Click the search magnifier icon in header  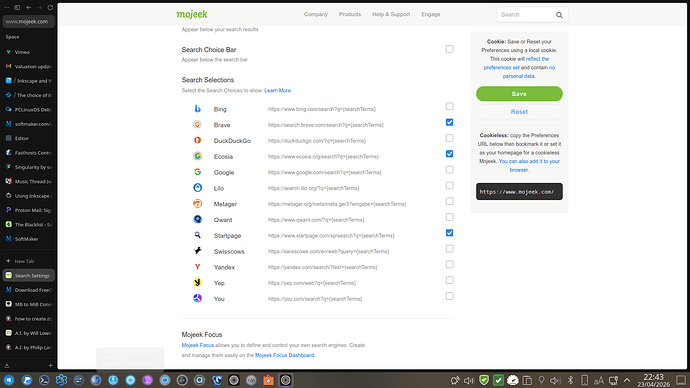tap(559, 15)
